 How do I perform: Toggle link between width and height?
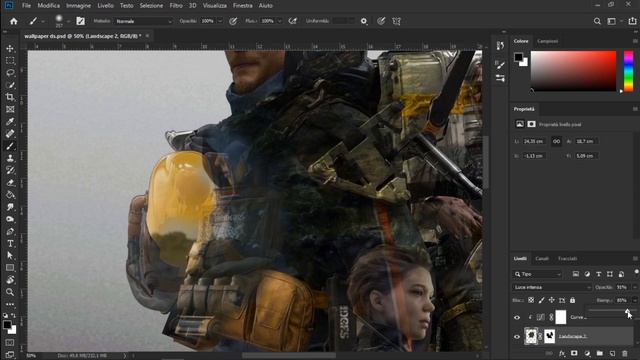point(556,141)
